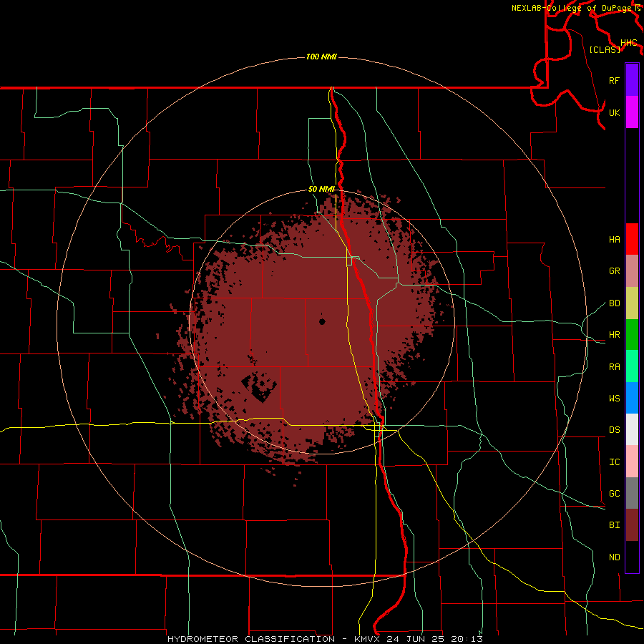The image size is (644, 644).
Task: Click the HHC product code text
Action: 629,43
